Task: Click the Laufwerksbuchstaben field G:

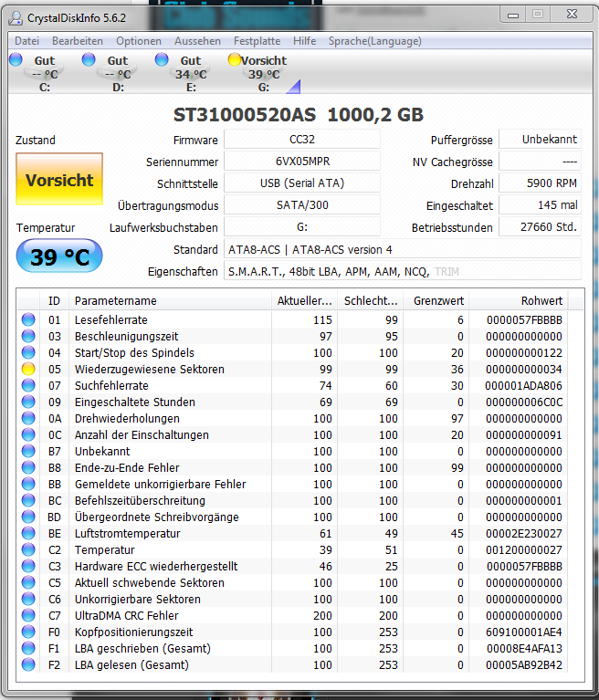Action: 302,226
